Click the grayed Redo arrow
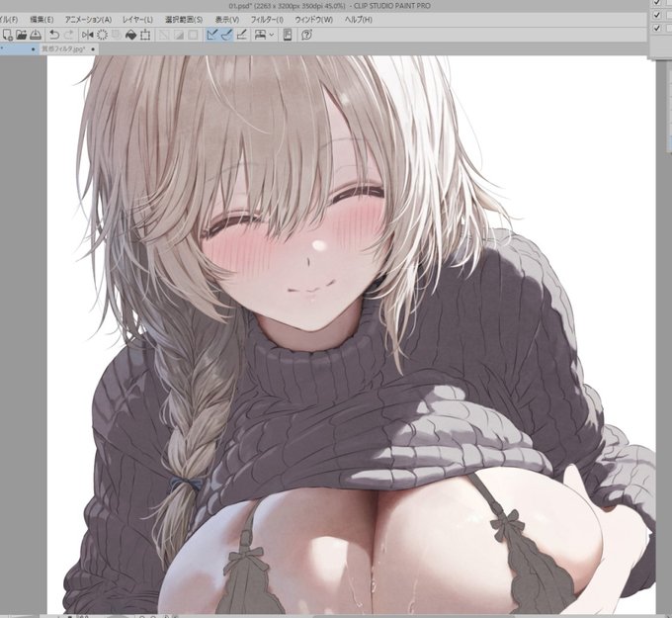The height and width of the screenshot is (618, 672). 68,35
